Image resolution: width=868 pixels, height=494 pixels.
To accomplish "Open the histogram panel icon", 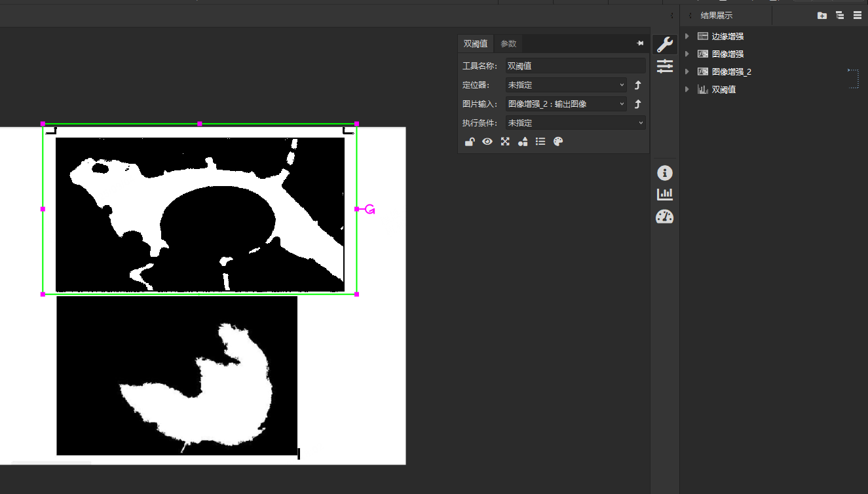I will click(664, 193).
